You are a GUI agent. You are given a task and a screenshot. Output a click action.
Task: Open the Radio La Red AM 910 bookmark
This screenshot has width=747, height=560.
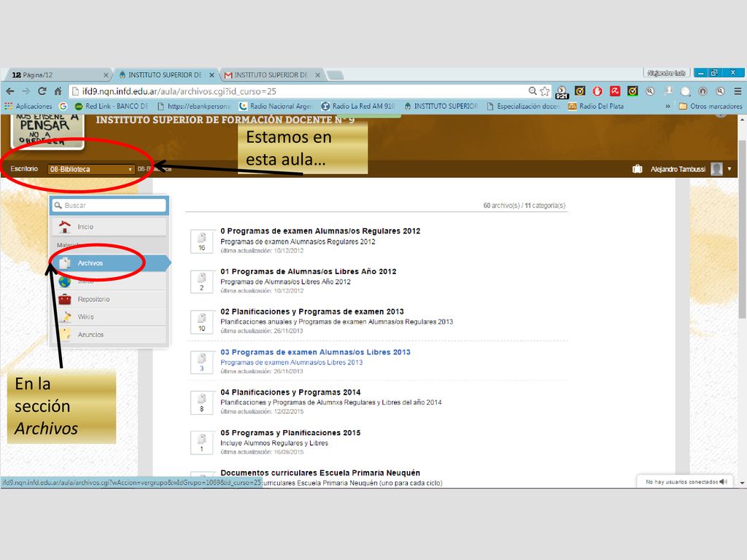click(358, 106)
